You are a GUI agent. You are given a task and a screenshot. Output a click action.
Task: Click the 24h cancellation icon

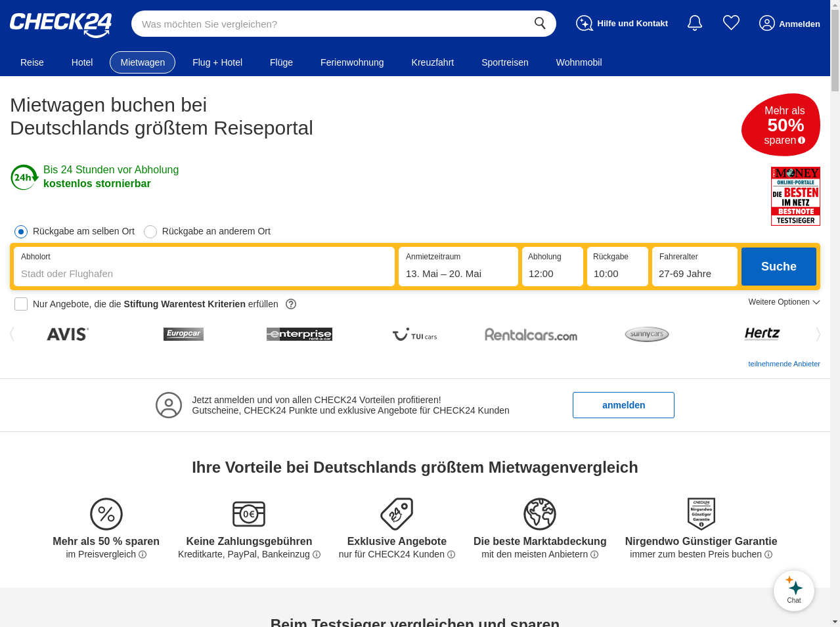point(24,177)
